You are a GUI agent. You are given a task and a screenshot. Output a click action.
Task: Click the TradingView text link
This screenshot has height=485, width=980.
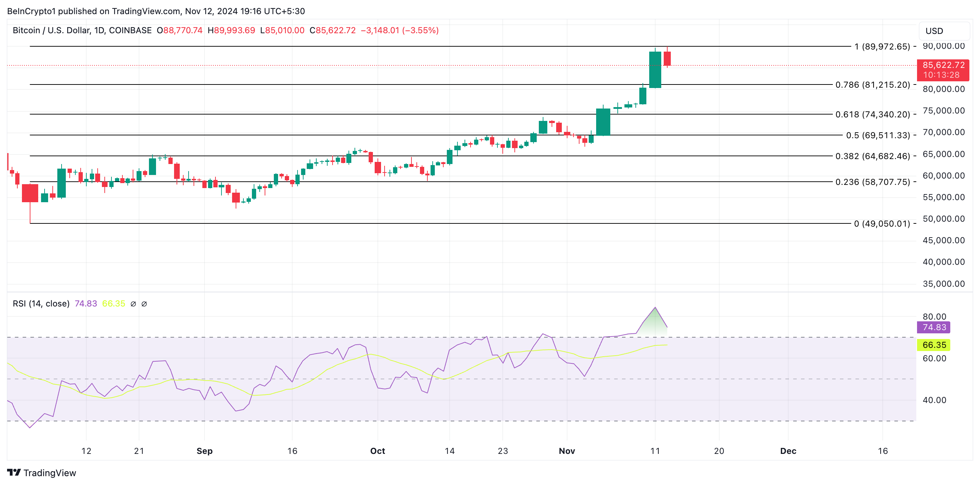tap(50, 473)
